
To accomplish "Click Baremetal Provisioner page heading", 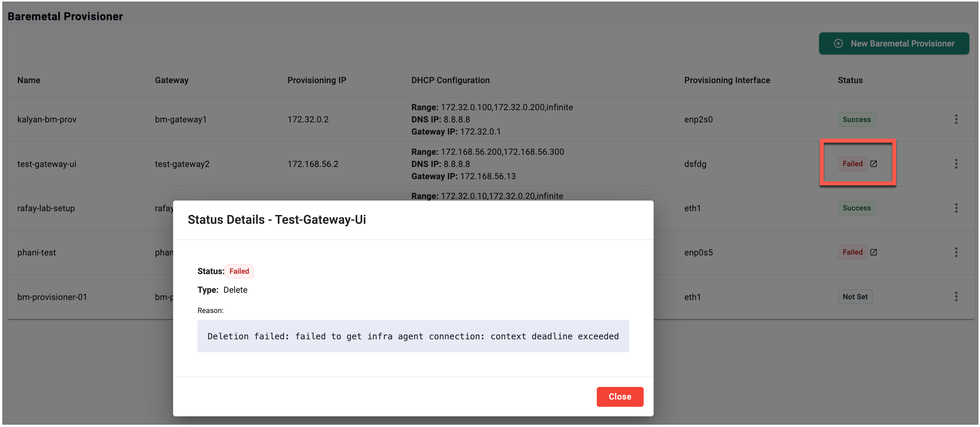I will (65, 16).
